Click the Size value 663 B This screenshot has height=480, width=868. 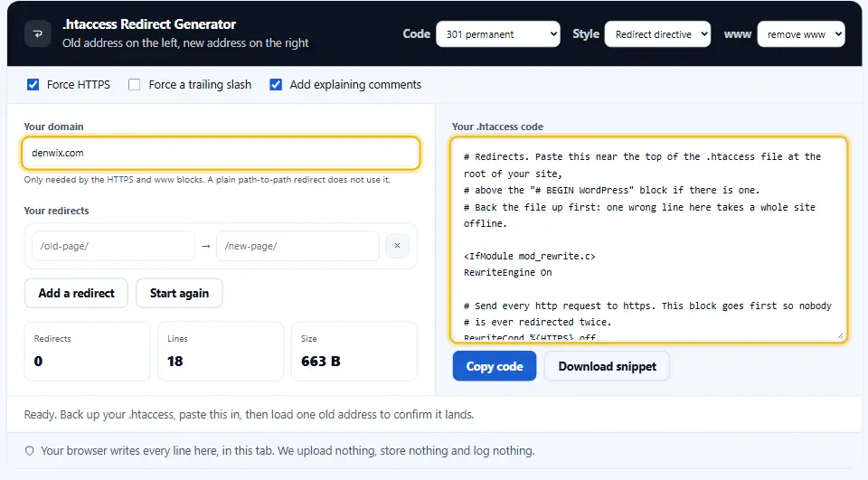click(320, 362)
